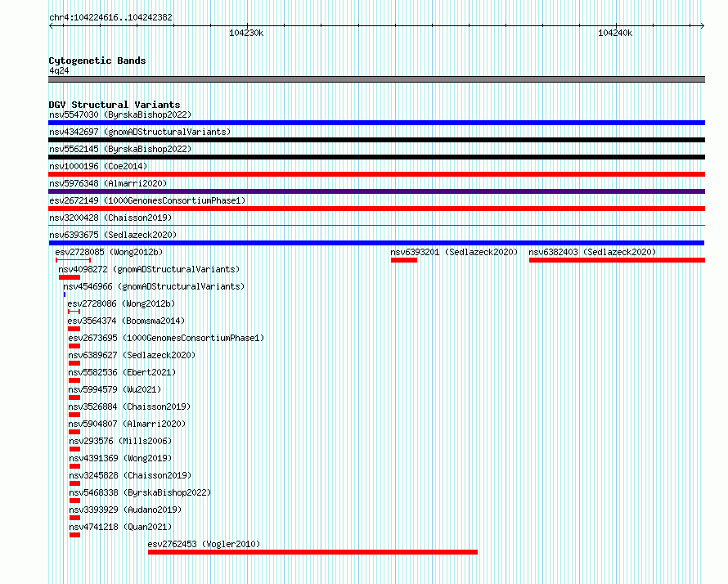The image size is (728, 584).
Task: Click the red bar below nsv6382403
Action: (x=617, y=260)
